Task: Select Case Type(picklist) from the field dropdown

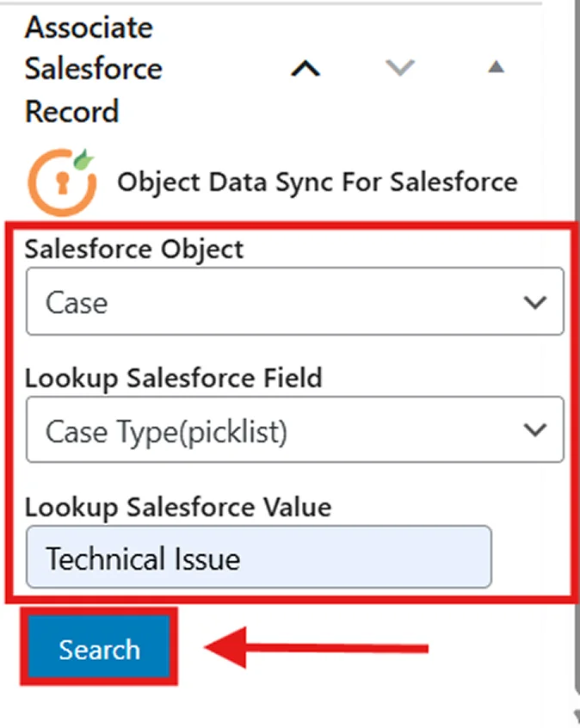Action: click(x=293, y=430)
